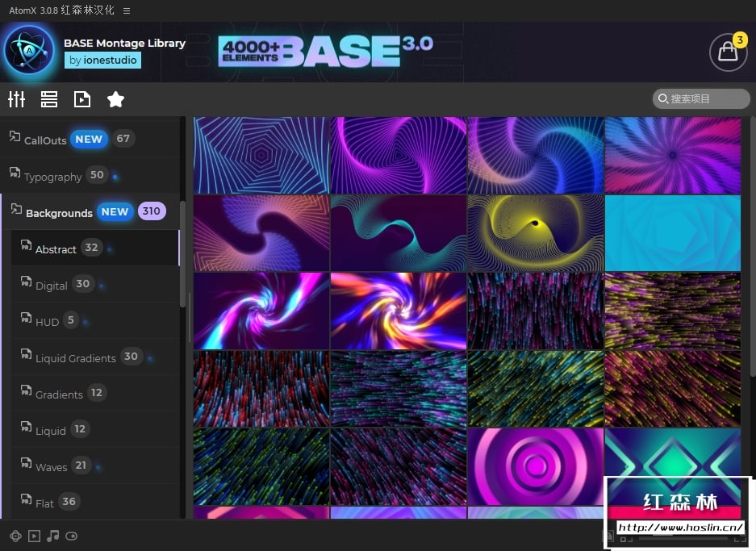The image size is (756, 551).
Task: Select the pink zigzag S-curve thumbnail
Action: tap(261, 233)
